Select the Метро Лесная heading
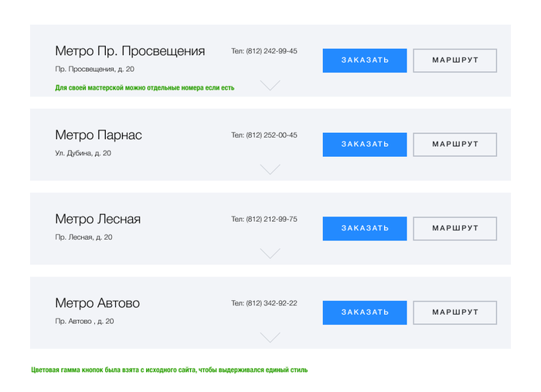 [98, 220]
